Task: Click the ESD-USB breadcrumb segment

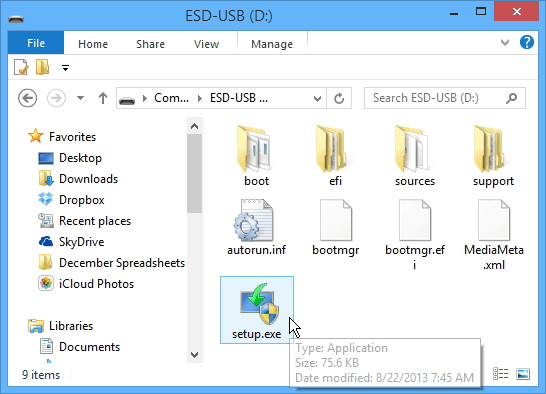Action: pos(239,98)
